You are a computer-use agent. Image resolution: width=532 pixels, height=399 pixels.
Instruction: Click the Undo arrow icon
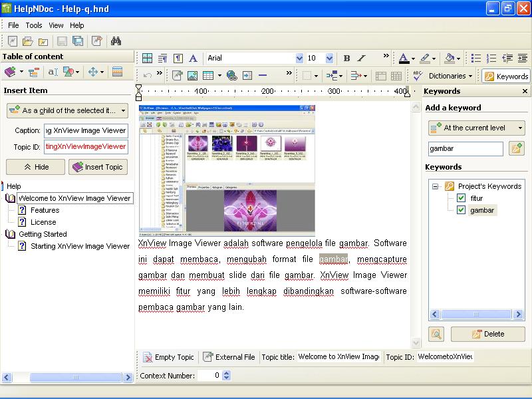[147, 75]
